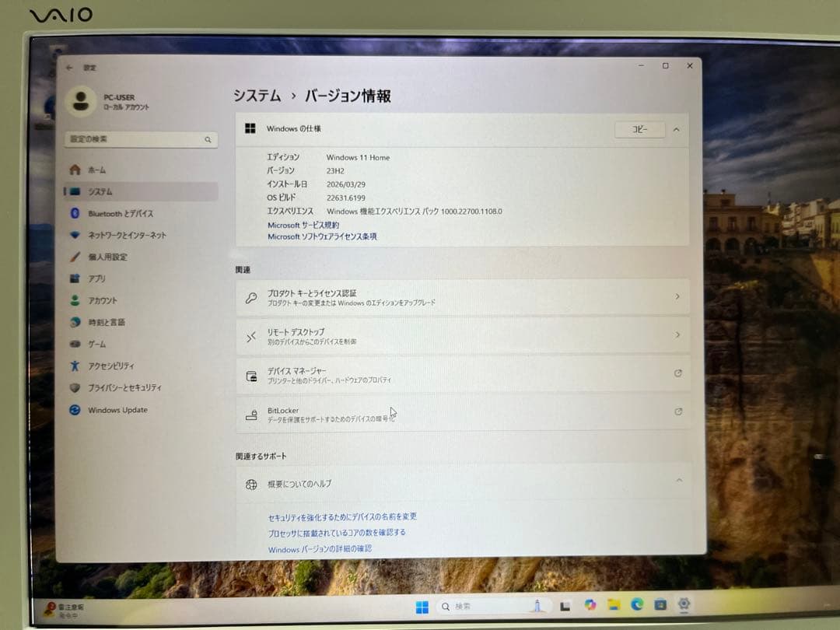Click external link icon on BitLocker row
Viewport: 840px width, 630px height.
(x=678, y=412)
